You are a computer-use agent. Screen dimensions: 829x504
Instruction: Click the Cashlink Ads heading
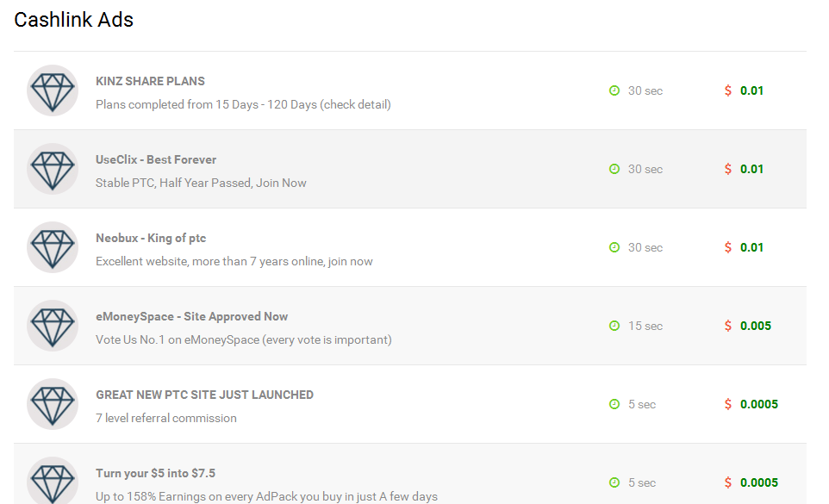74,20
